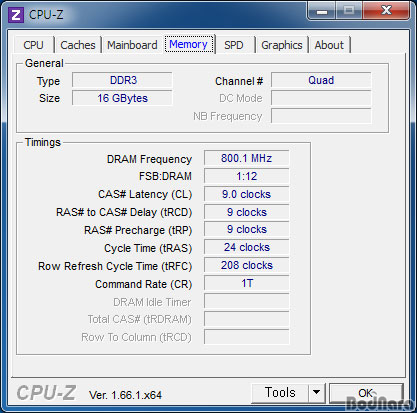Click the 208 clocks tRFC value
The height and width of the screenshot is (413, 417).
[246, 265]
